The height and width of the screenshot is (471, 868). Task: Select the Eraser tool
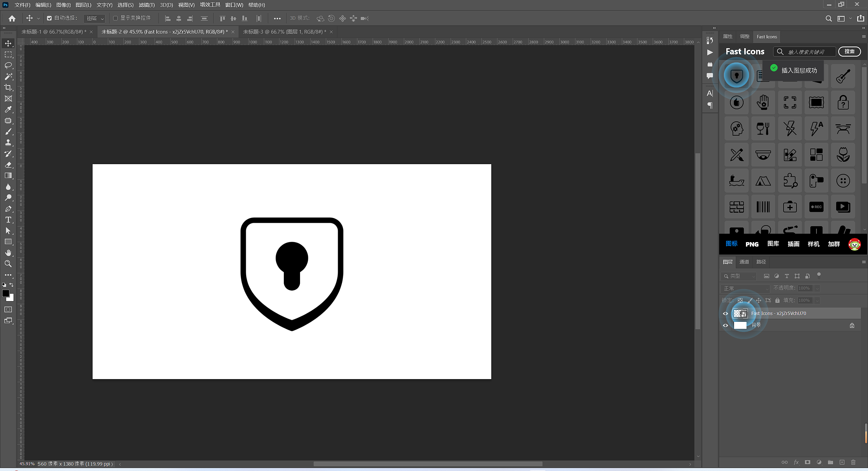8,165
